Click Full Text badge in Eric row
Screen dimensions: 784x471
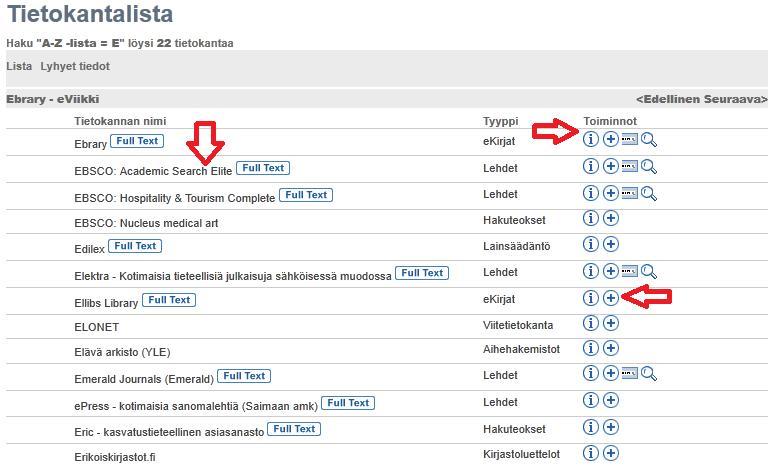(x=294, y=429)
